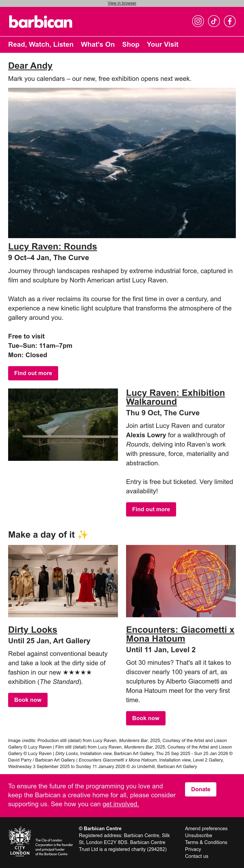Open the Lucy Raven: Rounds heading link

point(53,246)
